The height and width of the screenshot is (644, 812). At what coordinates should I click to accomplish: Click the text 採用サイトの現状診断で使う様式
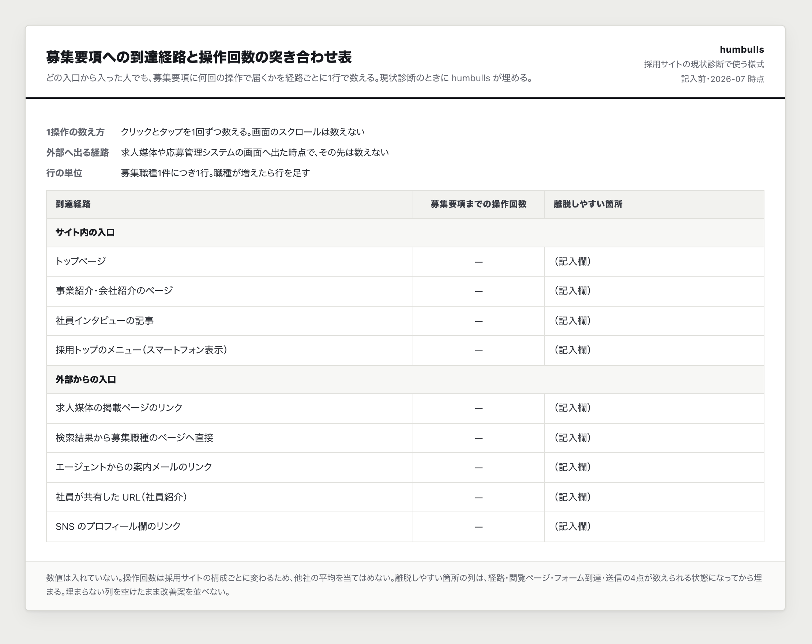pos(704,64)
